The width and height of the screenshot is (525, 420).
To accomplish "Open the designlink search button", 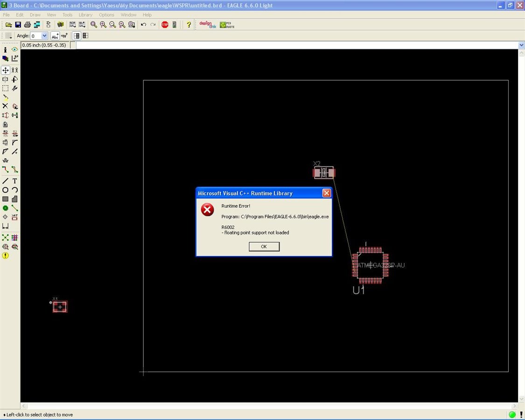I will click(x=208, y=24).
